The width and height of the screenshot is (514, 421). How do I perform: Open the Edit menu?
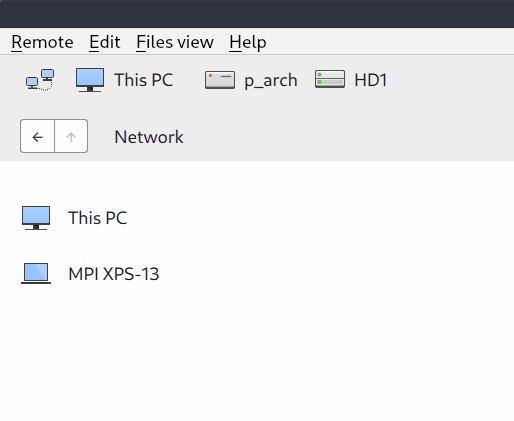coord(105,42)
